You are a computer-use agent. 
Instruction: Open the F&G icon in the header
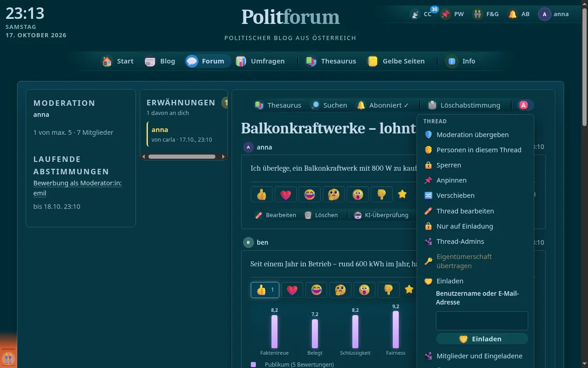tap(486, 14)
